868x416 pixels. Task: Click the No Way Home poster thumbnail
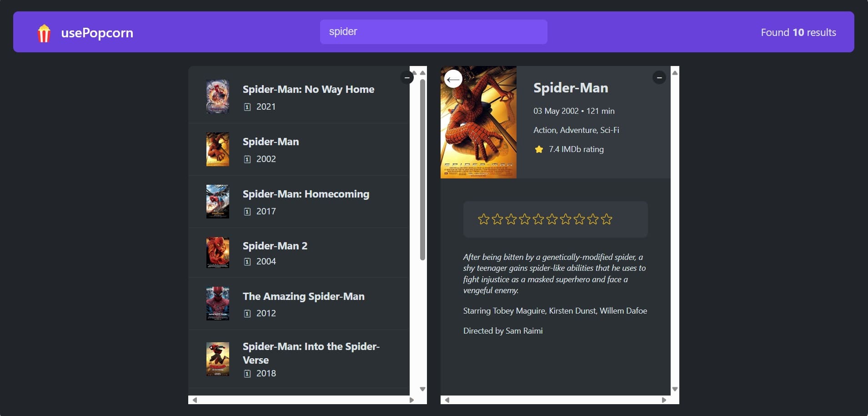coord(218,97)
